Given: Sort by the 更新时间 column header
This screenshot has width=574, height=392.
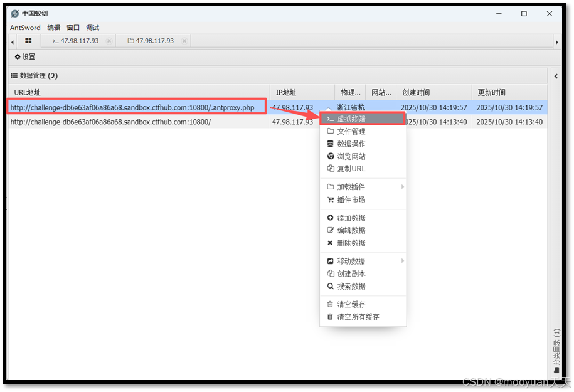Looking at the screenshot, I should pos(509,93).
